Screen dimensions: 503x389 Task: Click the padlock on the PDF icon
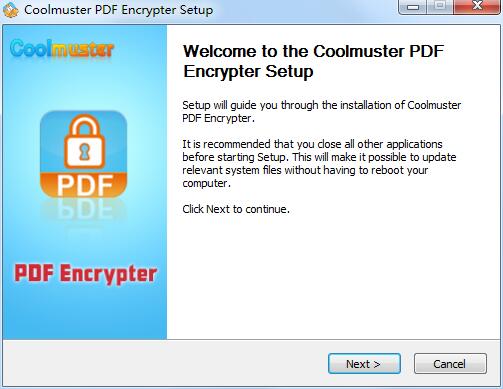coord(84,141)
